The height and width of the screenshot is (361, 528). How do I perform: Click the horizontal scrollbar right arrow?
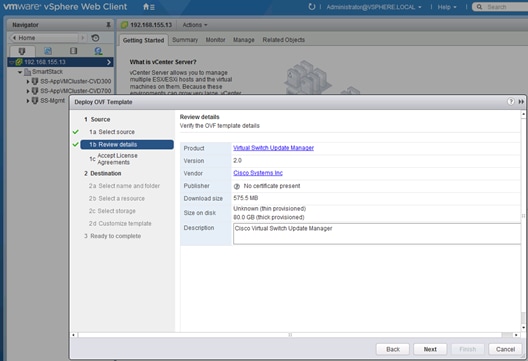[x=516, y=335]
